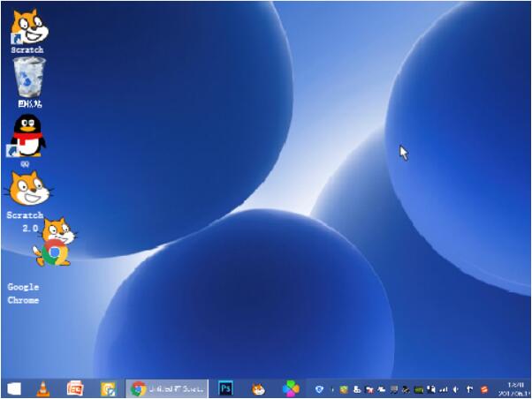Open the red PowerPoint taskbar icon

tap(75, 388)
